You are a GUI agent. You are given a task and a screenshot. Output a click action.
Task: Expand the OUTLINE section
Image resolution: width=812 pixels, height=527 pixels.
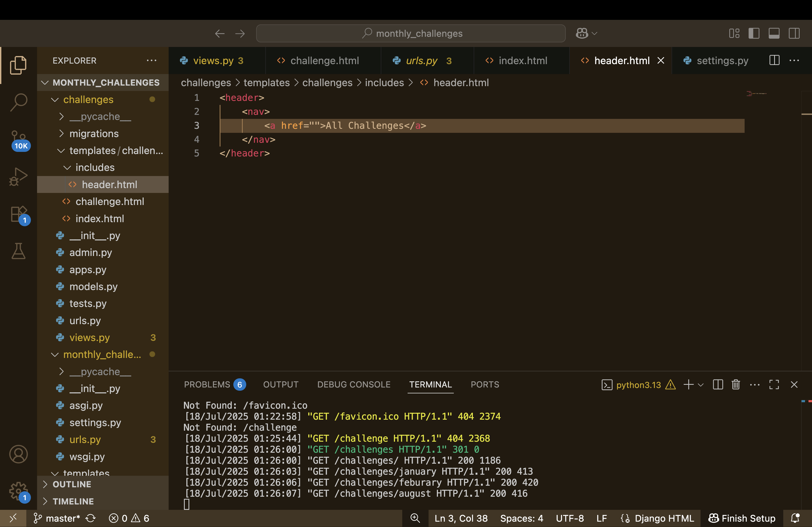coord(102,484)
